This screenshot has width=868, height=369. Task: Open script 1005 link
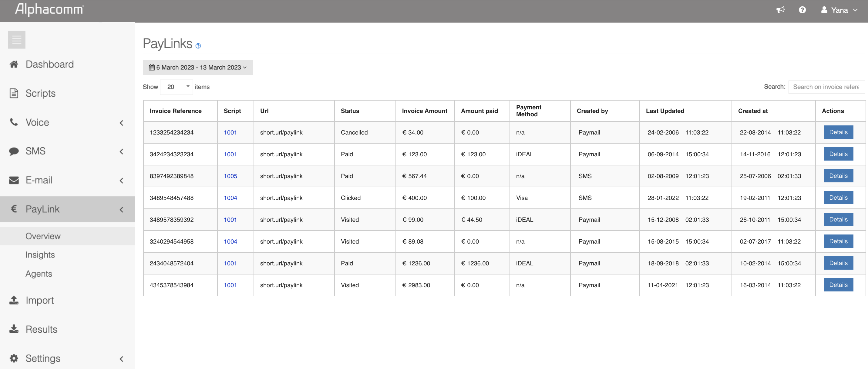230,176
